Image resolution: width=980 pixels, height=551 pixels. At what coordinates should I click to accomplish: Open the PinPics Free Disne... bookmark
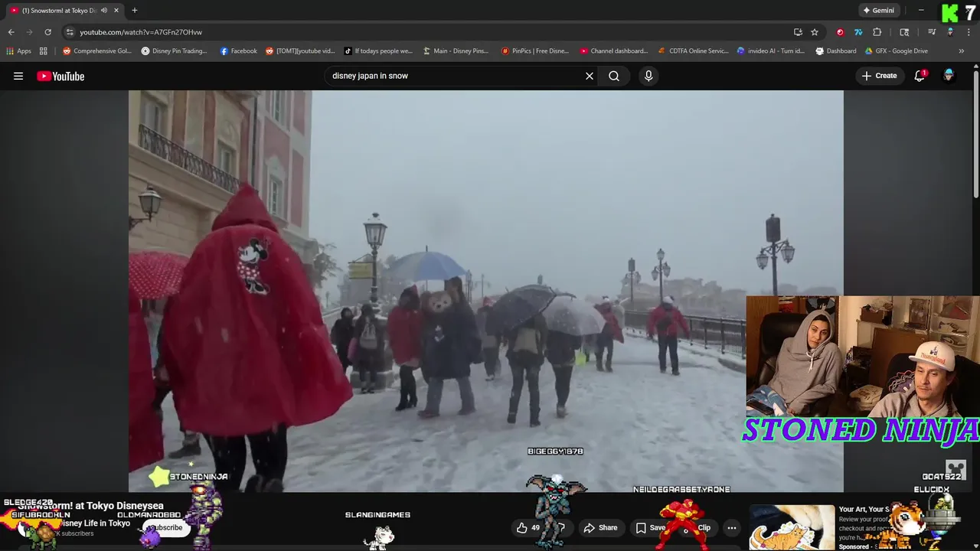535,51
